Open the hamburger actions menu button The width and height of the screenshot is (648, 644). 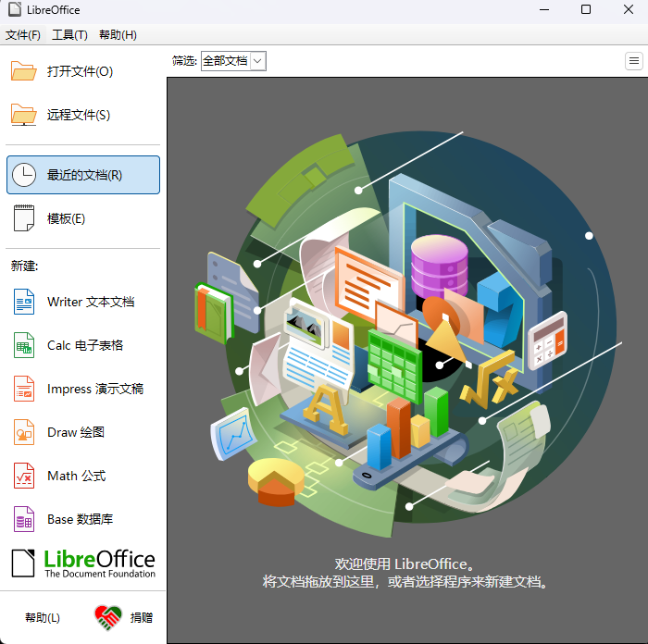pos(634,61)
